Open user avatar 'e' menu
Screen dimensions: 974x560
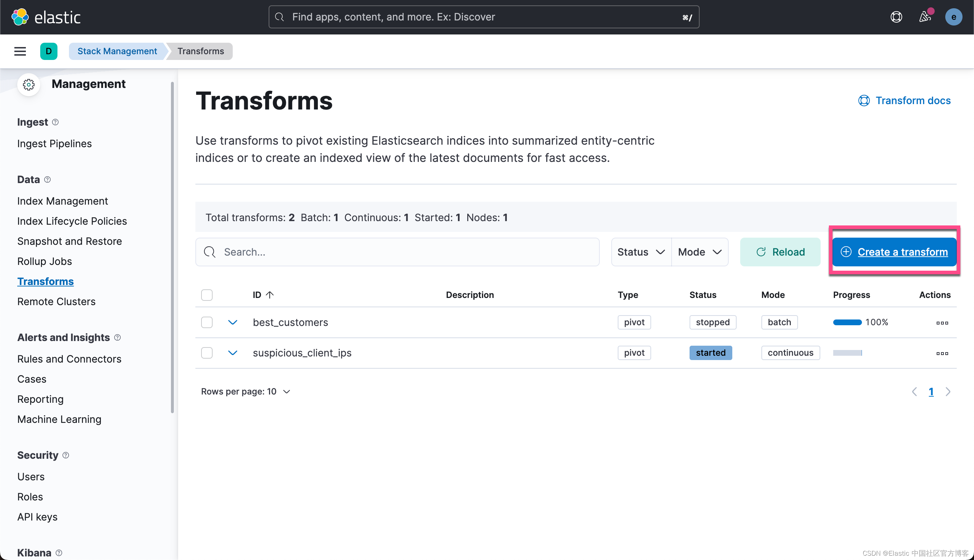click(x=953, y=17)
